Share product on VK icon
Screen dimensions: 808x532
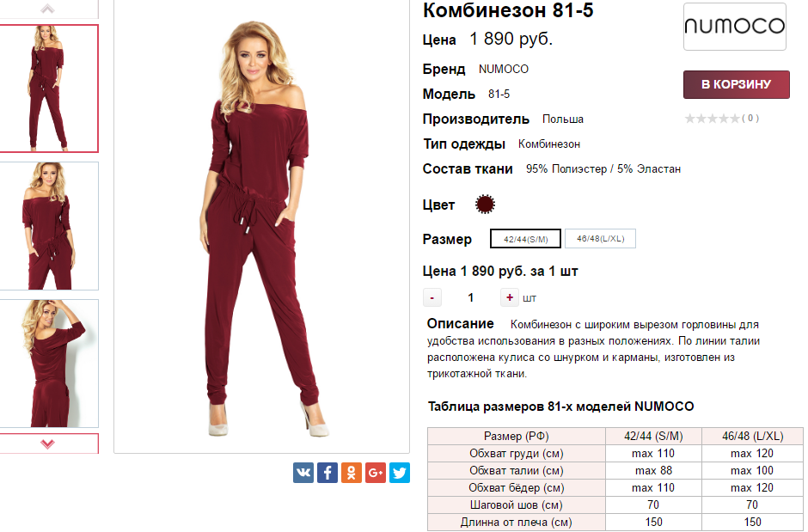pos(303,472)
